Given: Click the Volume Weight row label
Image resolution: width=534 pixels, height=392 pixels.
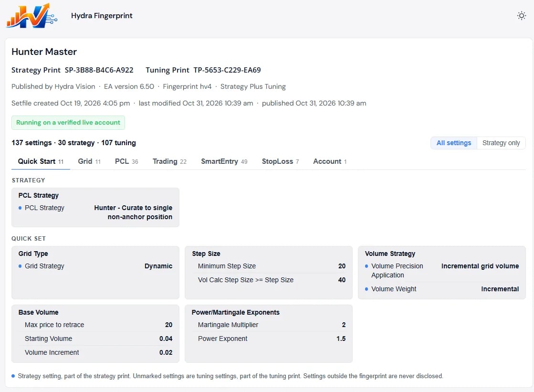Looking at the screenshot, I should pos(394,289).
